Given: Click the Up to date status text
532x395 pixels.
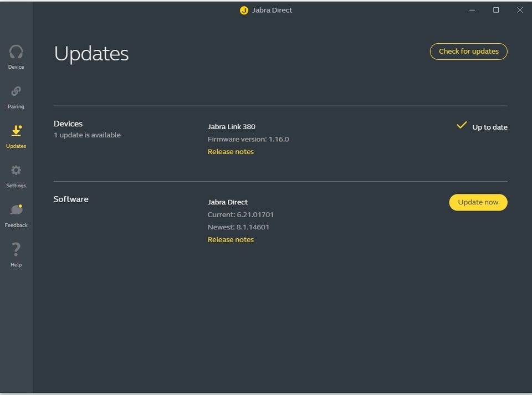Looking at the screenshot, I should click(x=489, y=127).
